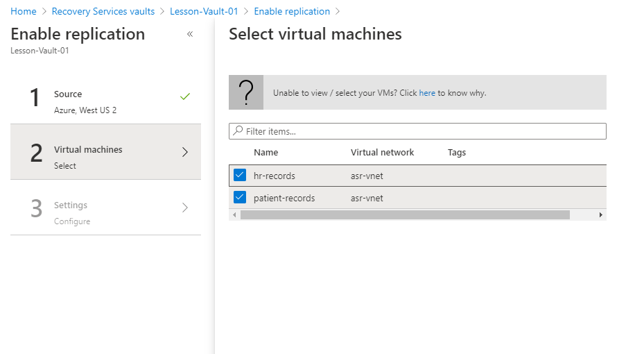Uncheck the hr-records checkbox
The width and height of the screenshot is (644, 354).
point(240,176)
